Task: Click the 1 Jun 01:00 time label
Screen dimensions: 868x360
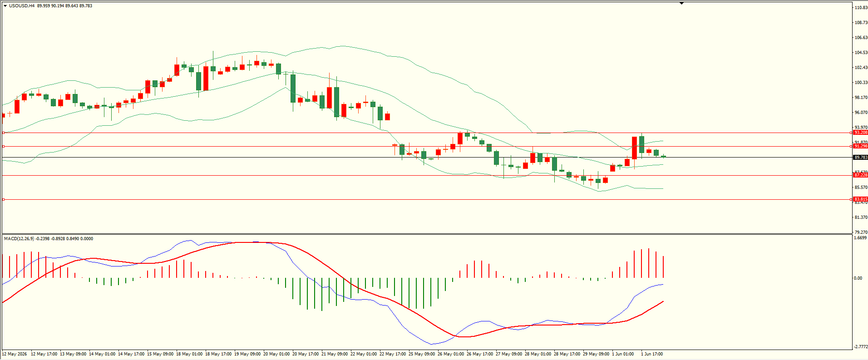Action: [623, 354]
